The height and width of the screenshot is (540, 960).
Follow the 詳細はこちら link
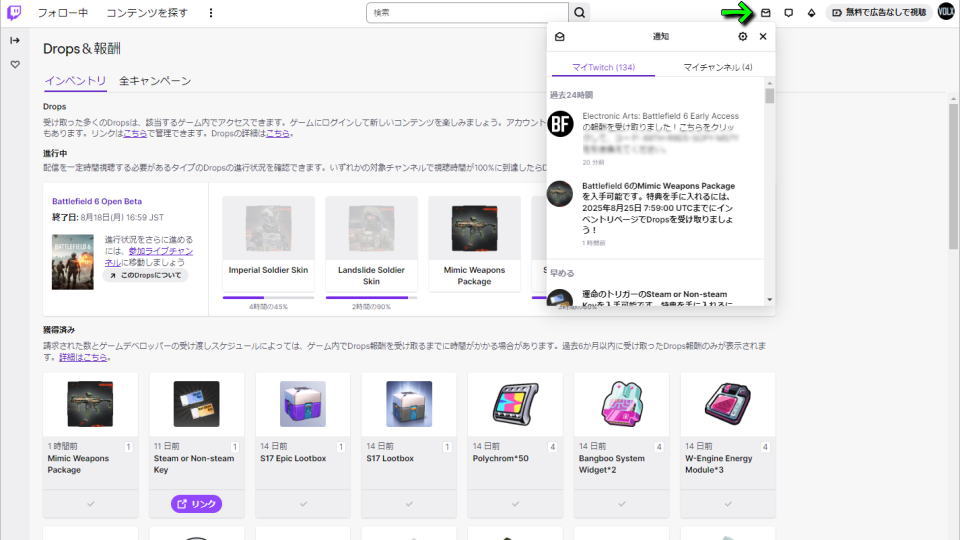pyautogui.click(x=83, y=358)
